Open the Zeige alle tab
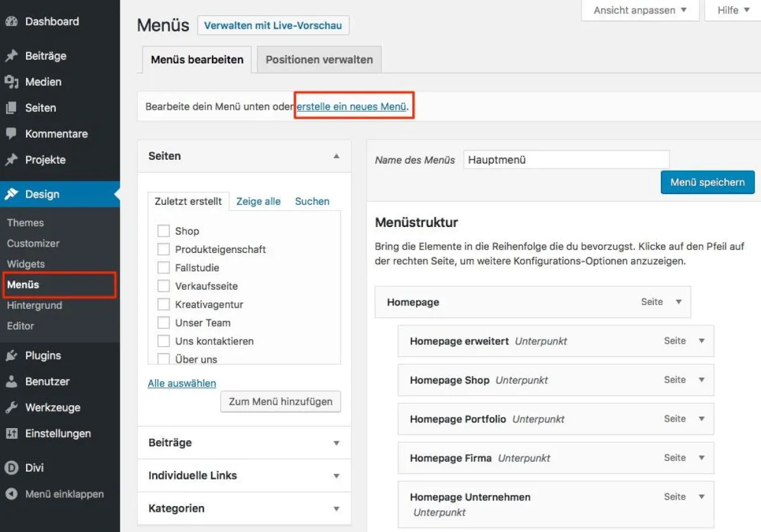 (258, 201)
